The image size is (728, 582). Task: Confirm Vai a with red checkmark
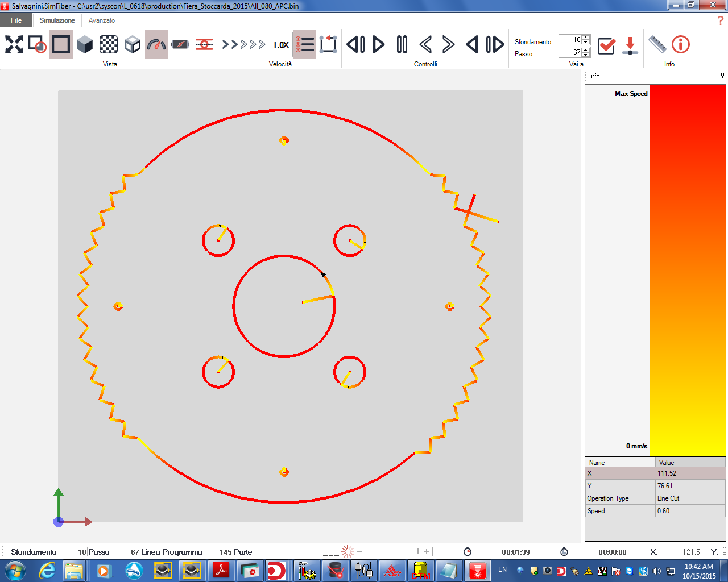click(607, 45)
